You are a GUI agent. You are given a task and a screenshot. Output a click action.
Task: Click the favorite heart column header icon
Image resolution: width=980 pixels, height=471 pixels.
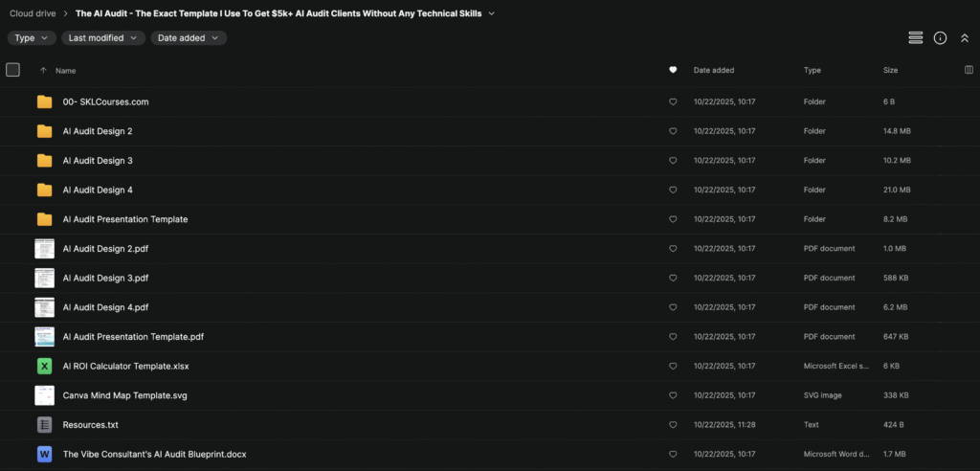coord(673,70)
